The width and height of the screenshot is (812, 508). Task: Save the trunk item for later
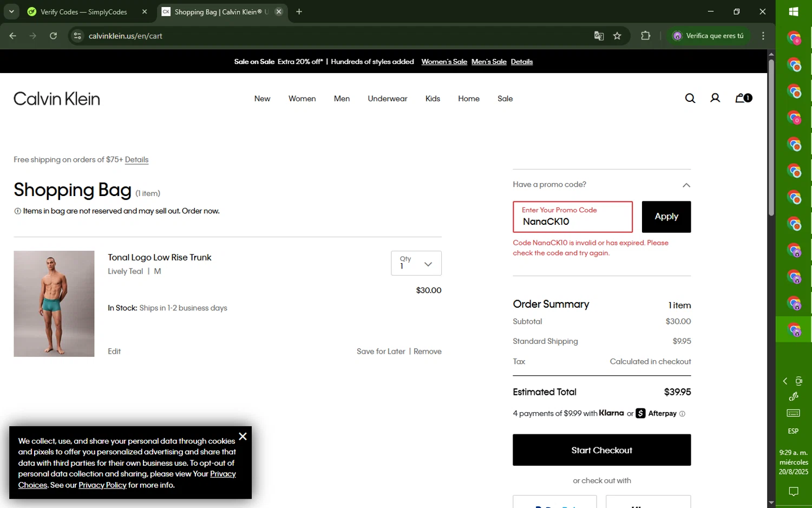pyautogui.click(x=381, y=351)
